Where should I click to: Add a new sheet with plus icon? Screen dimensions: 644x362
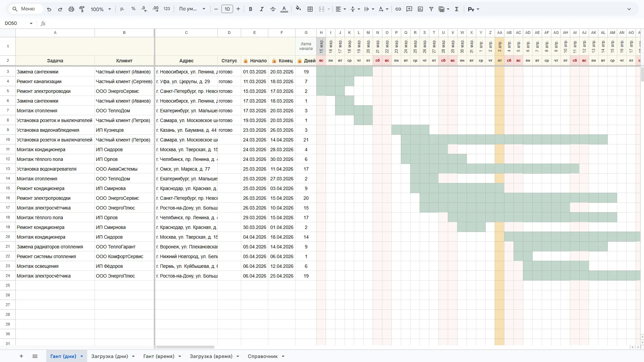tap(21, 356)
